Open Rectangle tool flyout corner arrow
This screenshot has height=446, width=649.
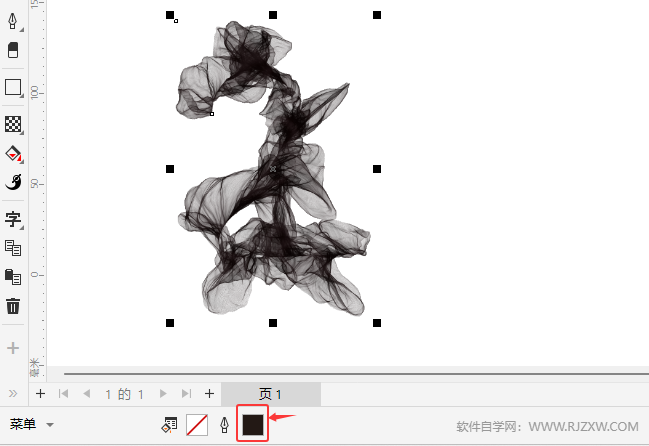tap(22, 96)
